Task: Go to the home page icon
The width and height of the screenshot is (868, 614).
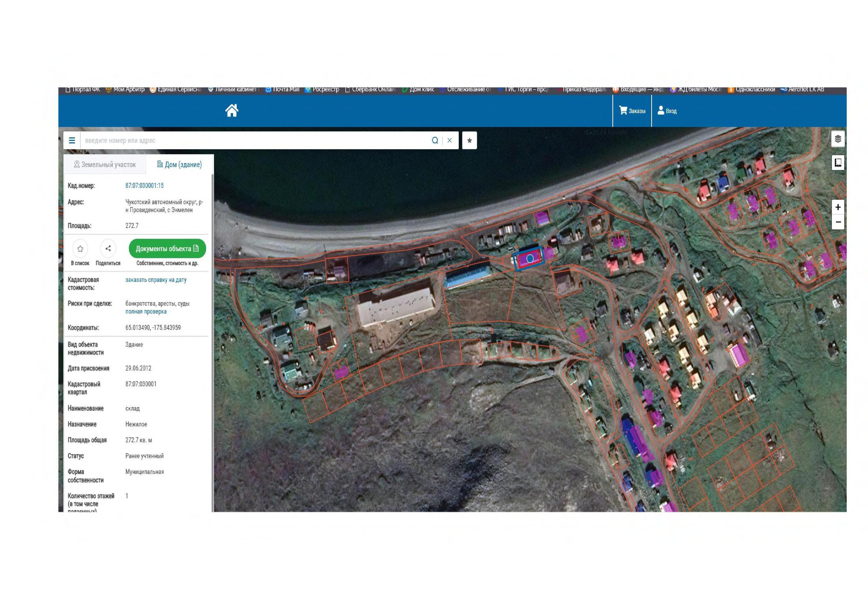Action: pyautogui.click(x=232, y=110)
